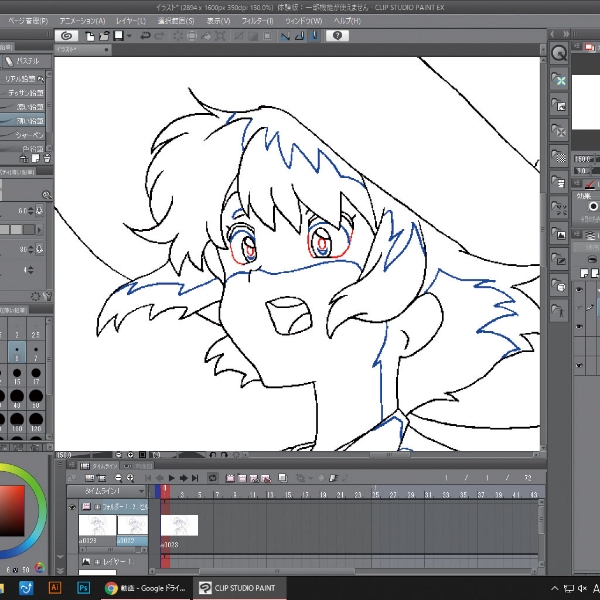This screenshot has height=600, width=600.
Task: Save the illustration with the floppy icon
Action: point(119,36)
